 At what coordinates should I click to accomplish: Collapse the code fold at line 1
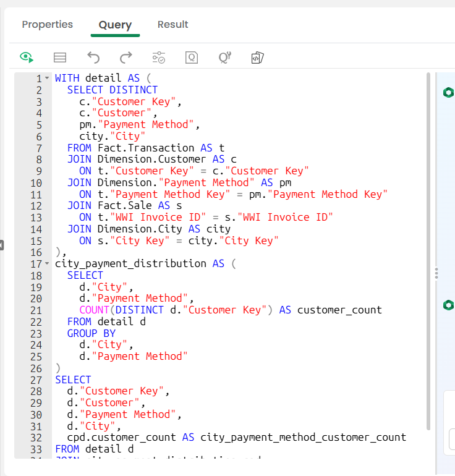click(x=47, y=78)
